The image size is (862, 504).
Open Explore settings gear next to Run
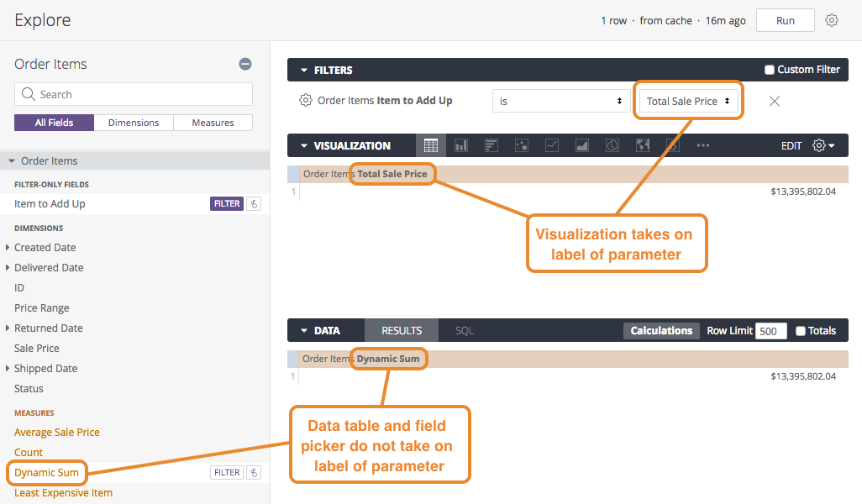(832, 20)
